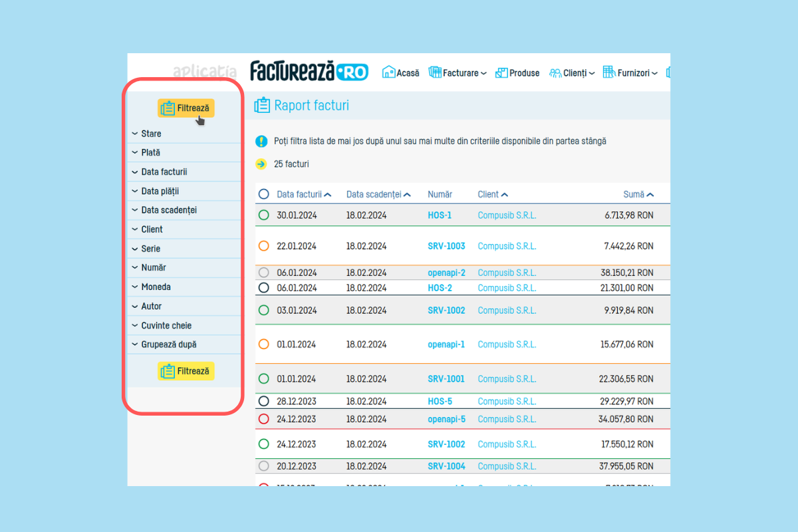This screenshot has height=532, width=798.
Task: Select the circle for invoice HOS-1
Action: click(264, 215)
